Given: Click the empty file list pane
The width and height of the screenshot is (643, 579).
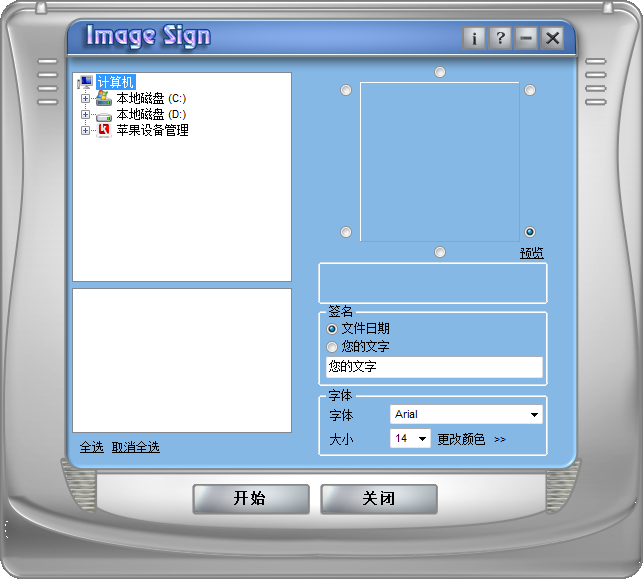Looking at the screenshot, I should coord(182,360).
